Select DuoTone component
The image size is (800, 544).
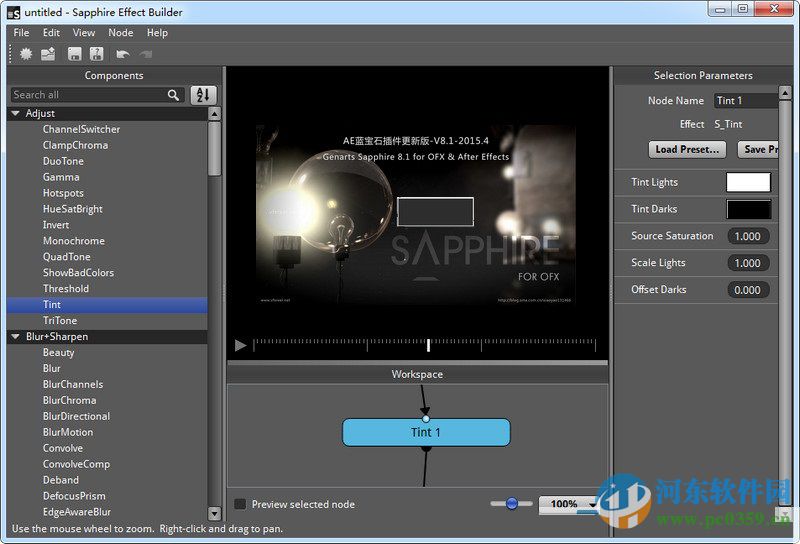63,161
